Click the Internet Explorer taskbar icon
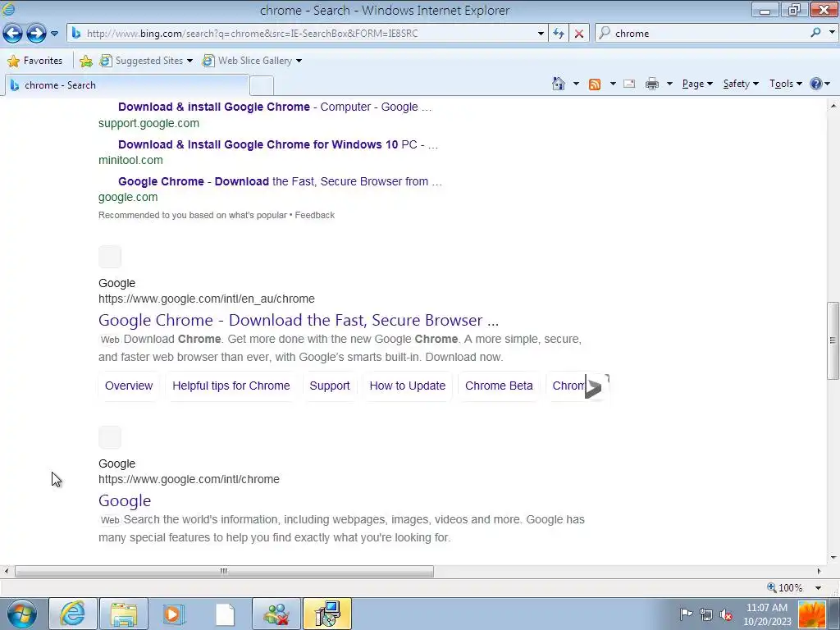The image size is (840, 630). (73, 614)
